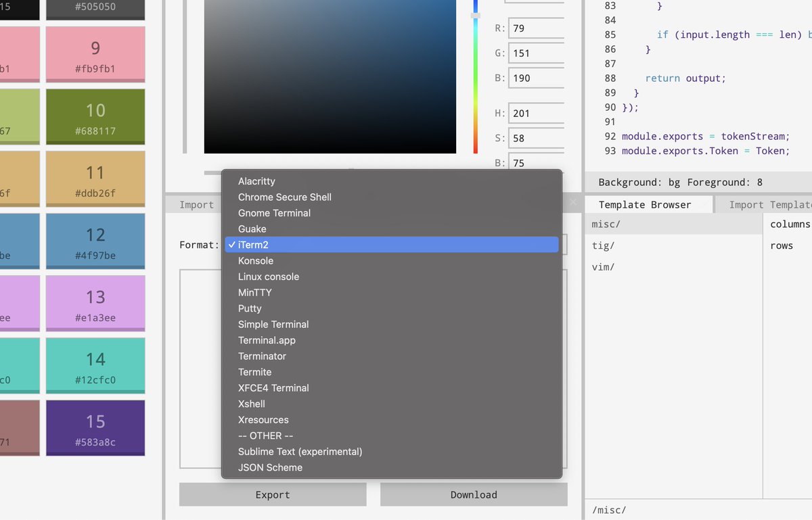812x520 pixels.
Task: Open the misc/ template folder
Action: [x=674, y=224]
